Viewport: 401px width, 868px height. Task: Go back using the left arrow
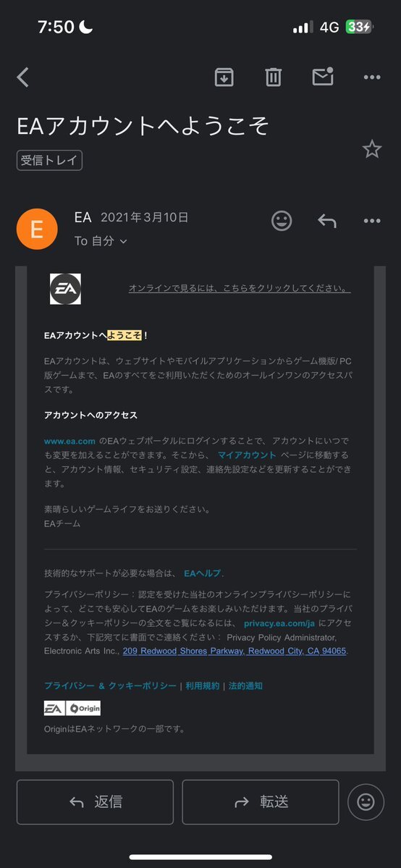pyautogui.click(x=22, y=77)
